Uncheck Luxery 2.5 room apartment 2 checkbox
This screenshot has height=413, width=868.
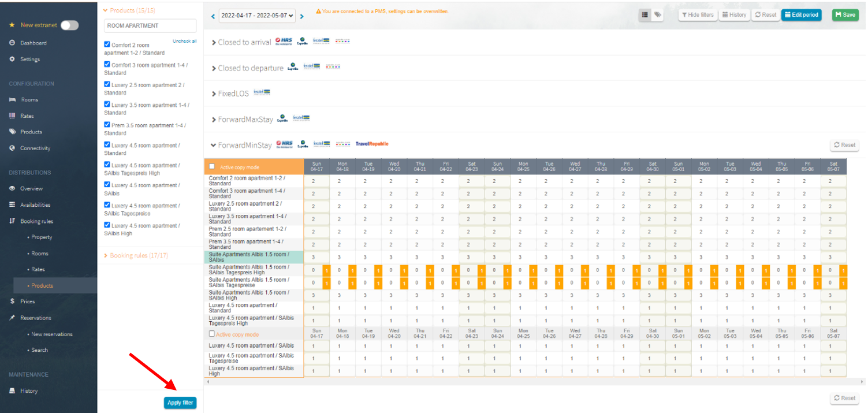(107, 84)
